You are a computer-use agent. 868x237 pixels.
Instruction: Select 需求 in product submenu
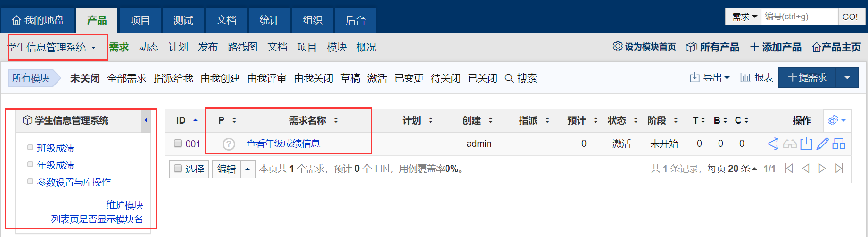119,47
